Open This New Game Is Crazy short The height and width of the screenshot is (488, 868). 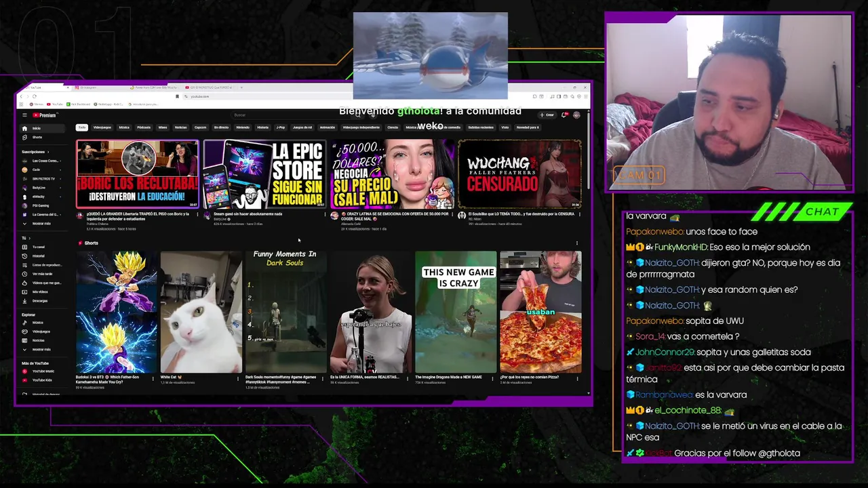[x=456, y=312]
